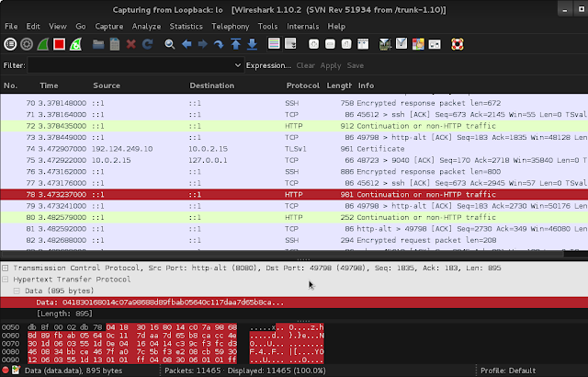
Task: Reset zoom to normal size icon
Action: click(x=346, y=44)
